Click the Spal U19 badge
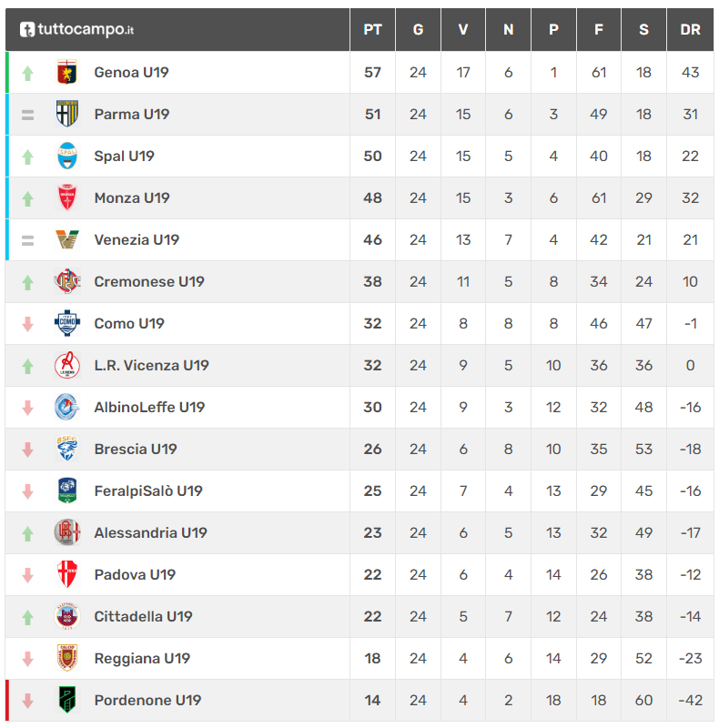Screen dimensions: 719x728 (66, 156)
